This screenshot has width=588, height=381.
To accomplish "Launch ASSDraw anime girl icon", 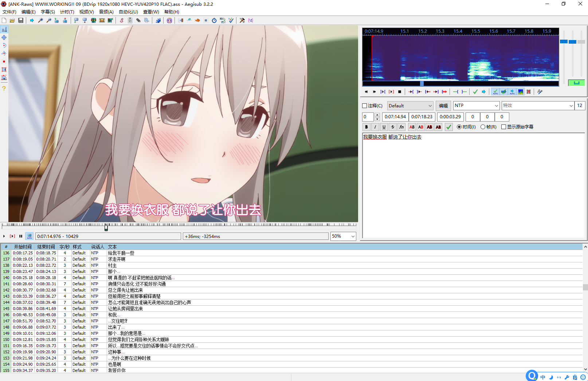I will click(169, 20).
